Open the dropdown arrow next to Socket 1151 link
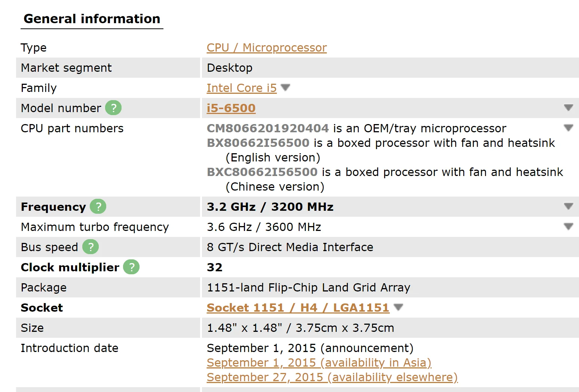Screen dimensions: 579x392 coord(398,307)
